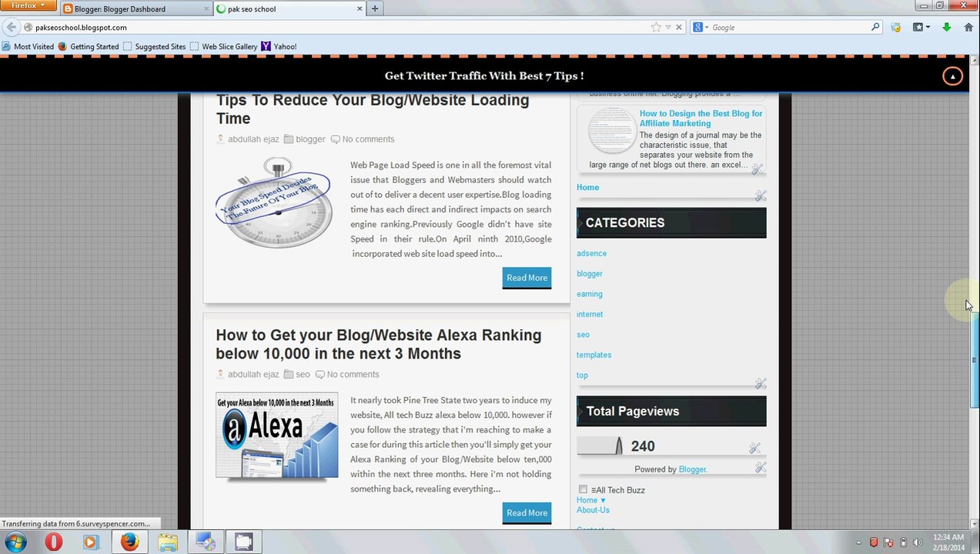Viewport: 980px width, 554px height.
Task: Open Tips To Reduce Loading Time post title
Action: [x=373, y=108]
